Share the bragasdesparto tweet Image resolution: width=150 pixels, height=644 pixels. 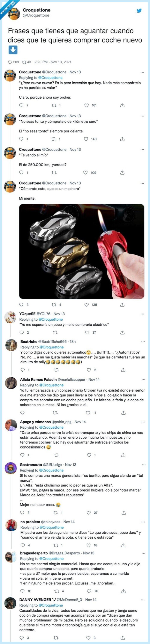coord(123,591)
